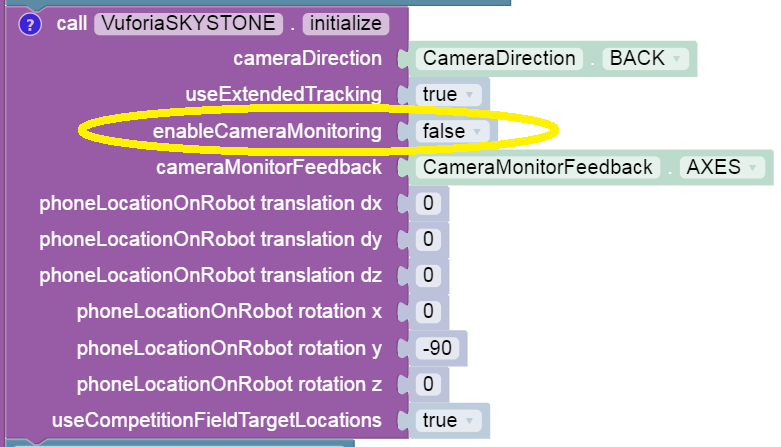781x447 pixels.
Task: Select the CameraMonitorFeedback enum block
Action: tap(537, 167)
